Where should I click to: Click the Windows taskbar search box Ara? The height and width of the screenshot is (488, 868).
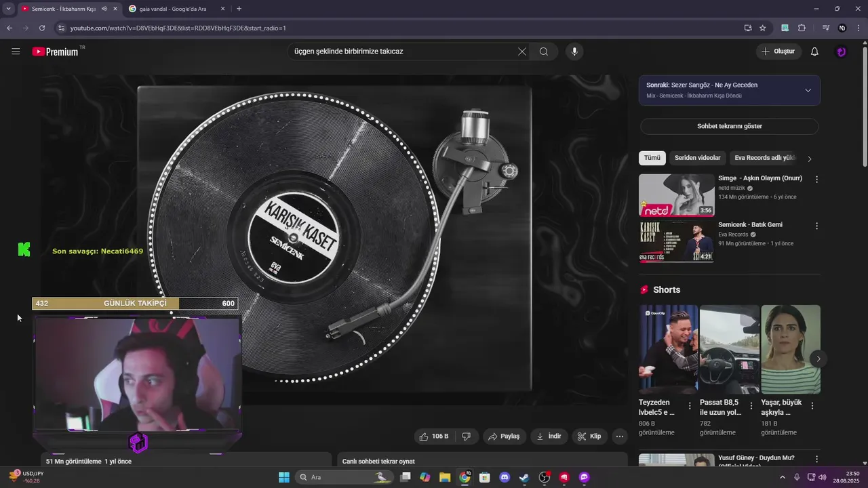point(344,477)
